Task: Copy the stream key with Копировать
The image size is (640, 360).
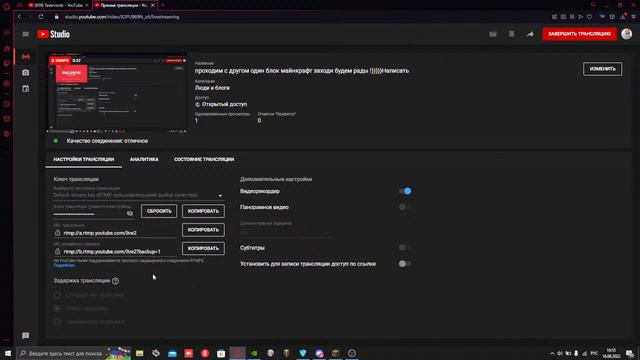Action: click(203, 211)
